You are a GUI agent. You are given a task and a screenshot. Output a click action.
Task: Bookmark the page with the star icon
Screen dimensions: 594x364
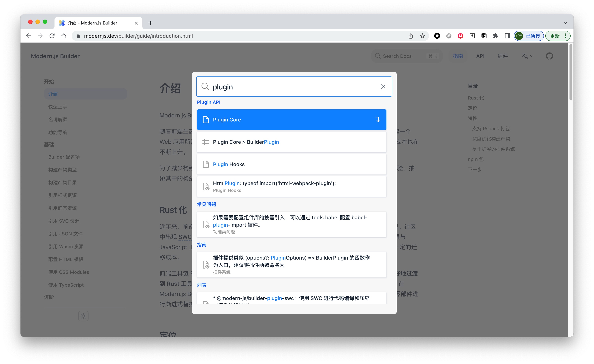422,36
